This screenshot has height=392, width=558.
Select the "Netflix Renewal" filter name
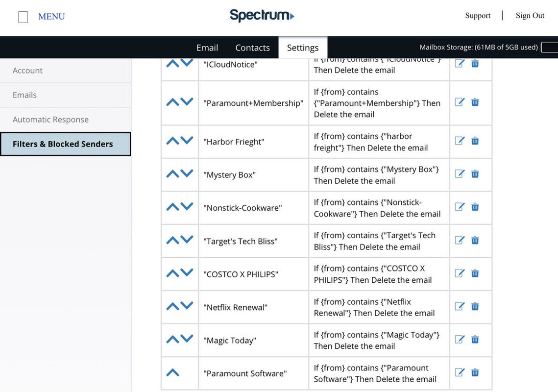pyautogui.click(x=235, y=307)
